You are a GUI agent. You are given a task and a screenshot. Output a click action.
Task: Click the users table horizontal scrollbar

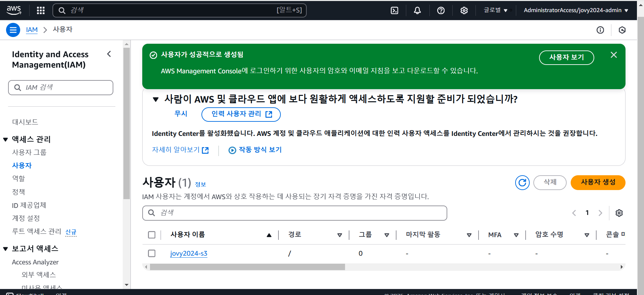tap(248, 267)
